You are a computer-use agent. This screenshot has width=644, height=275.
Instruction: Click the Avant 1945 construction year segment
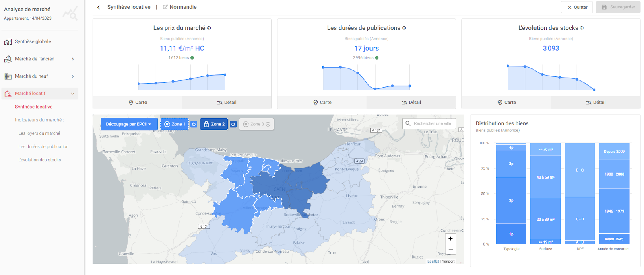pos(614,239)
